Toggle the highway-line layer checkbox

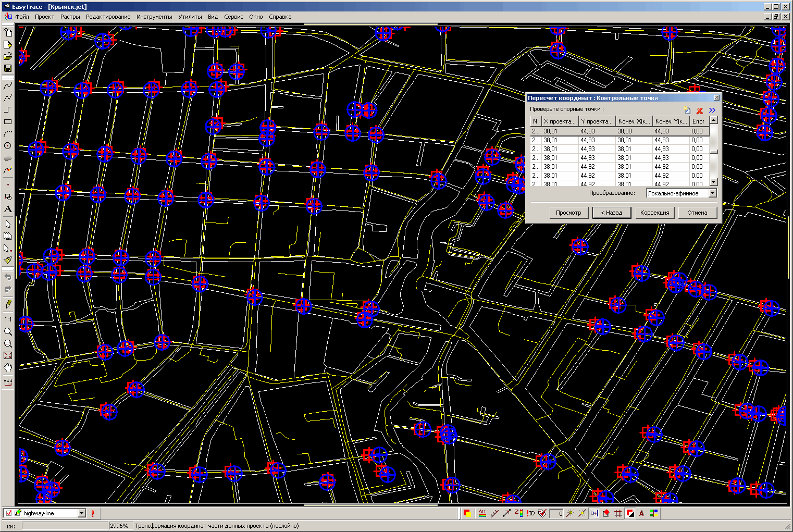[x=8, y=513]
